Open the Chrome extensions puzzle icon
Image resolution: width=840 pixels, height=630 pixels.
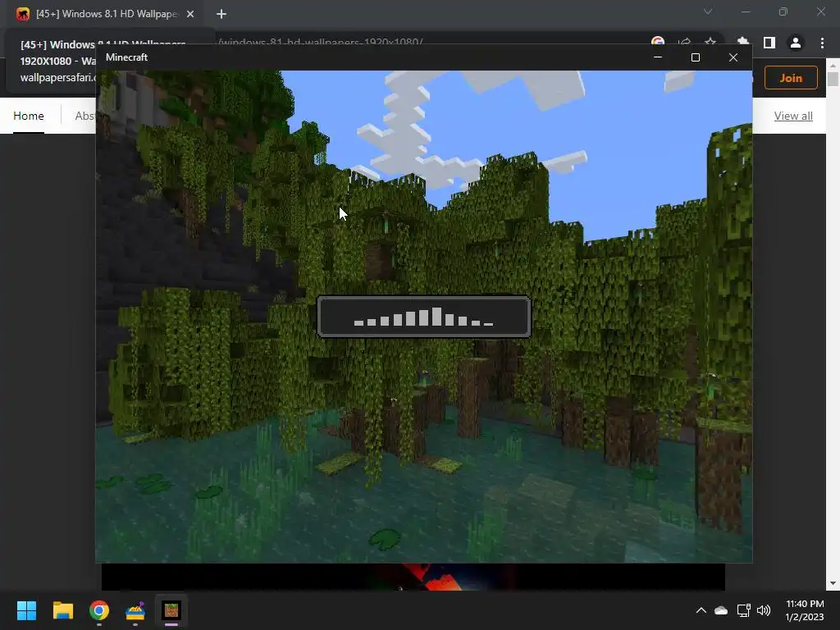pyautogui.click(x=743, y=43)
